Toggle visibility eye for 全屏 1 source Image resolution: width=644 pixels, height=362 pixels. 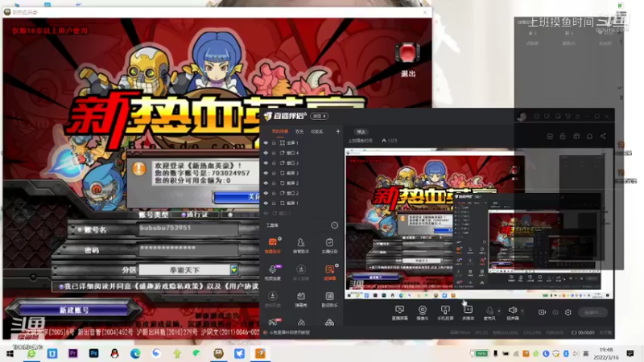[266, 143]
